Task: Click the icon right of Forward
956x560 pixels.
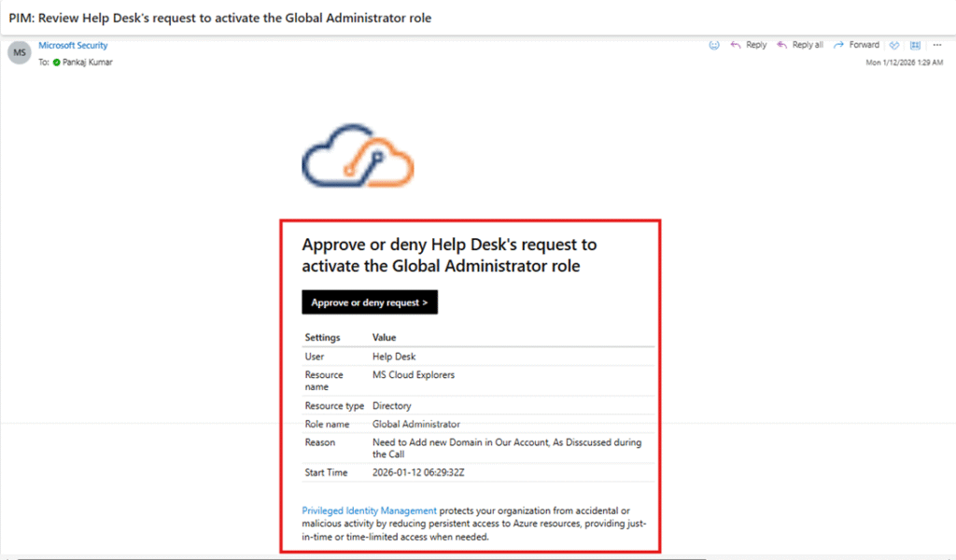Action: tap(894, 45)
